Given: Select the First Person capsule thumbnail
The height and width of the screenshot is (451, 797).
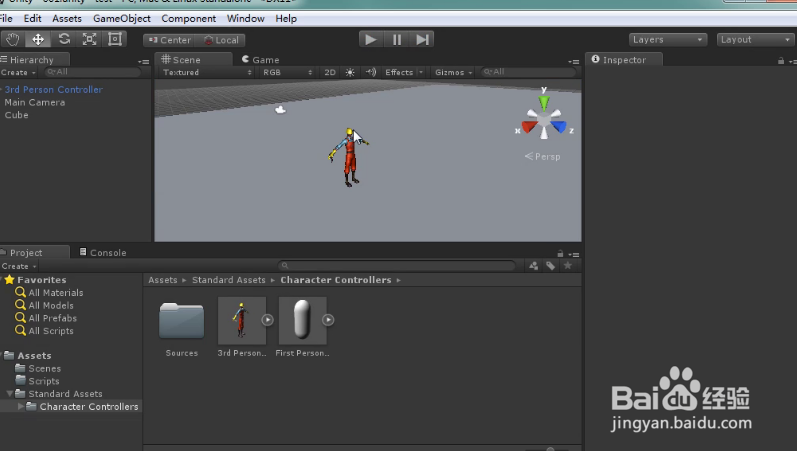Looking at the screenshot, I should click(302, 320).
